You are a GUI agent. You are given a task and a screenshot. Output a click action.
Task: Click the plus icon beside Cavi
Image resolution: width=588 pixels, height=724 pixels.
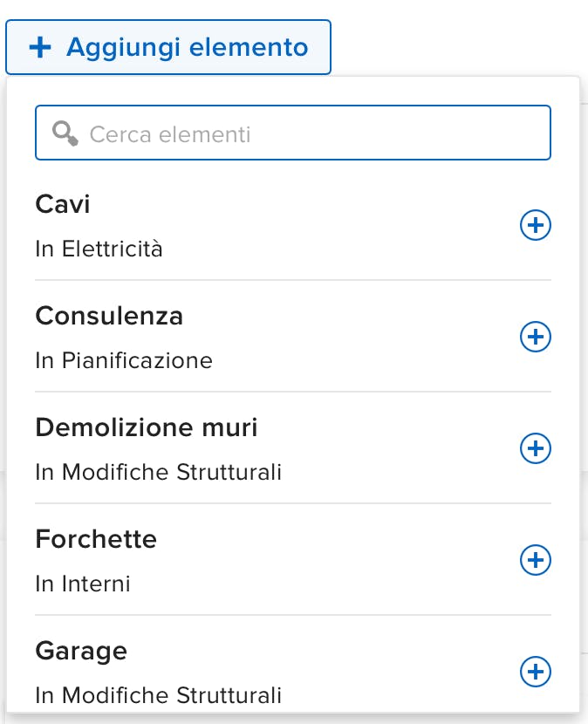[535, 226]
